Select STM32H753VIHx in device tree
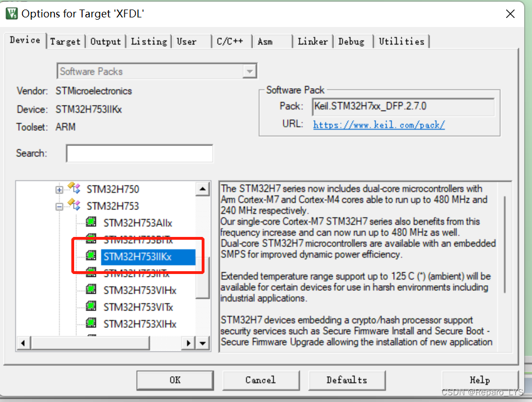 click(140, 290)
